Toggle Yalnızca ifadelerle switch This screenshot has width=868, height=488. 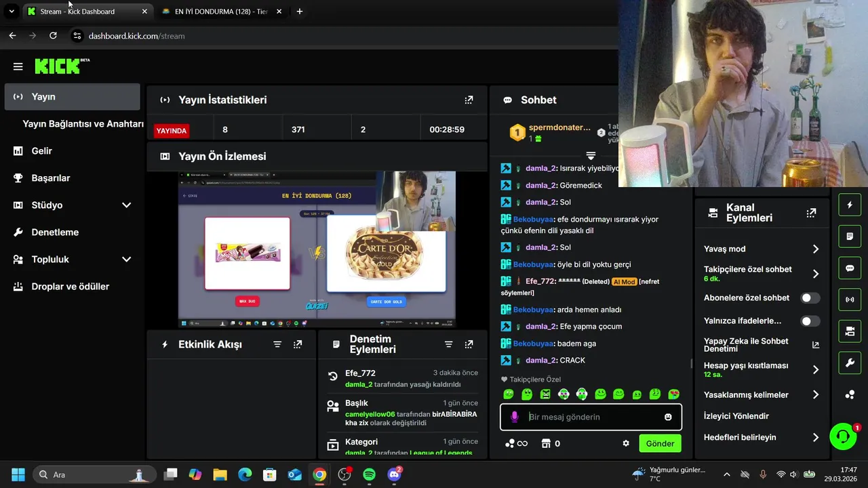coord(810,321)
